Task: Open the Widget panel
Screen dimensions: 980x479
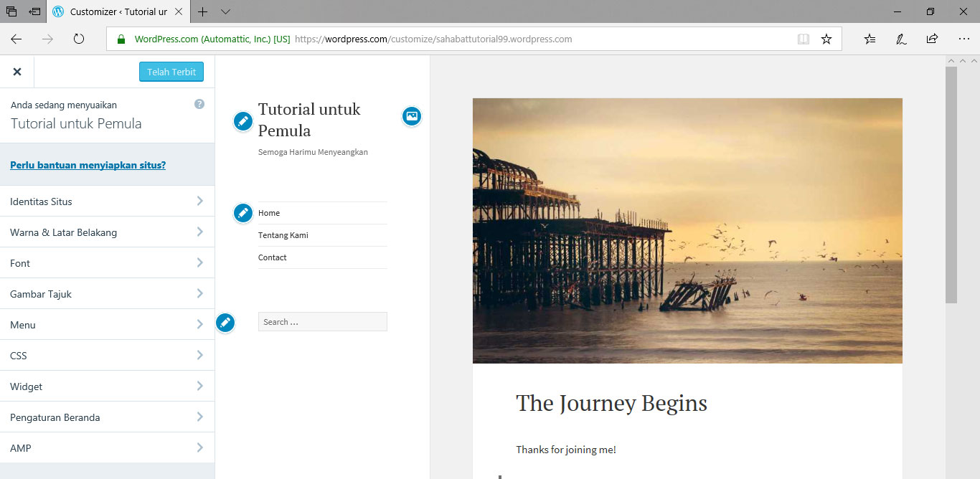Action: [x=107, y=386]
